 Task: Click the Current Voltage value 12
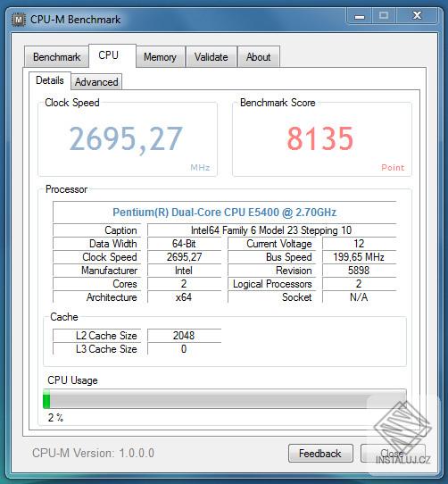(x=359, y=244)
